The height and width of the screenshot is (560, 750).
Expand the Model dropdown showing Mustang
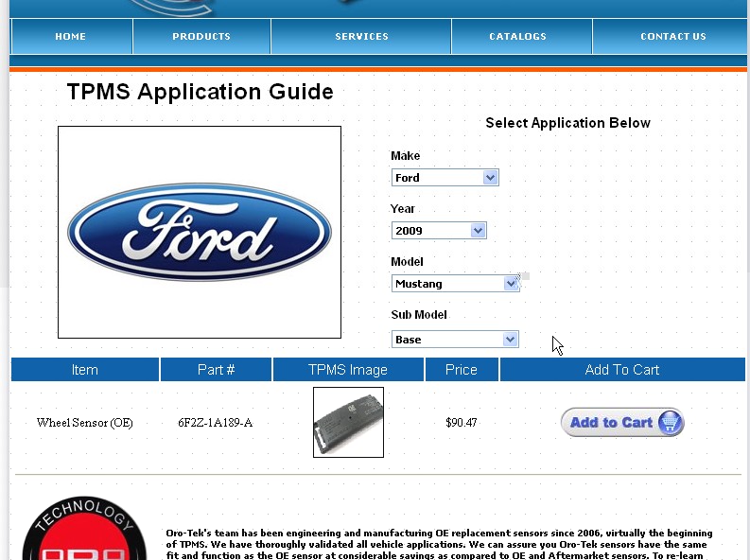pos(455,284)
